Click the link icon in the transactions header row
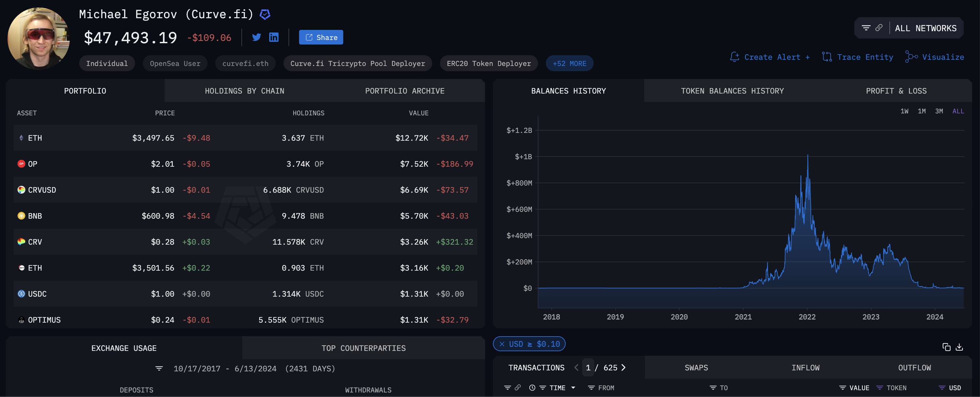 coord(517,388)
